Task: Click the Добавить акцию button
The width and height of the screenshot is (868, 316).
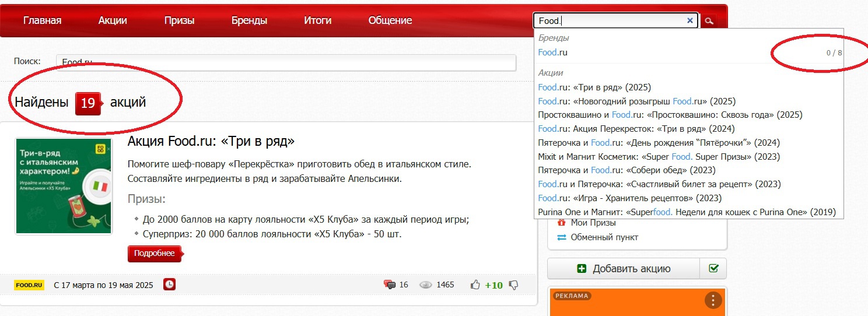Action: [x=623, y=269]
